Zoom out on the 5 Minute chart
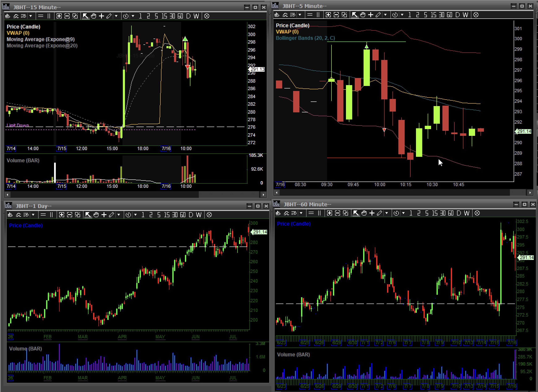538x392 pixels. coord(336,15)
